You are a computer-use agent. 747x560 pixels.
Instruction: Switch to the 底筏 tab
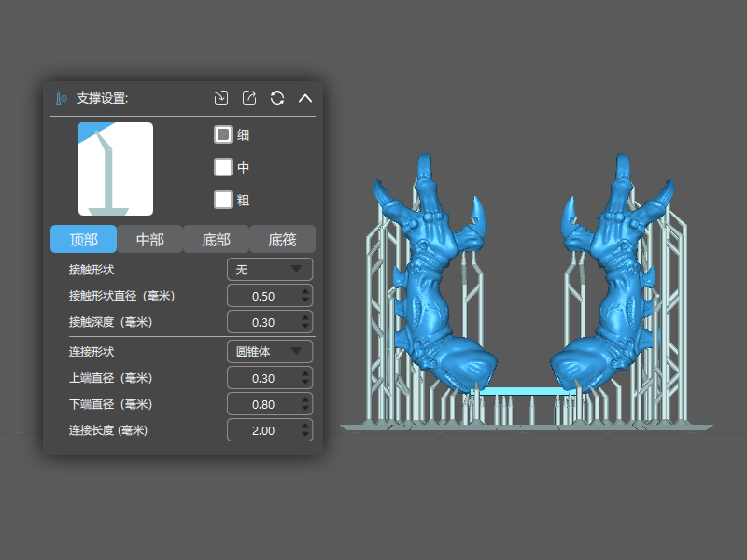coord(283,239)
